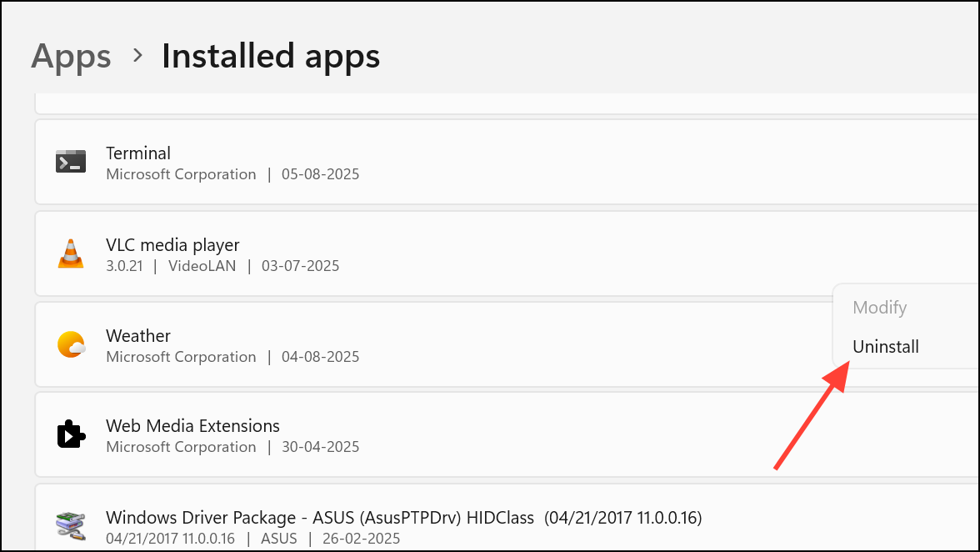
Task: Select the Windows Driver Package ASUS title
Action: pos(403,517)
